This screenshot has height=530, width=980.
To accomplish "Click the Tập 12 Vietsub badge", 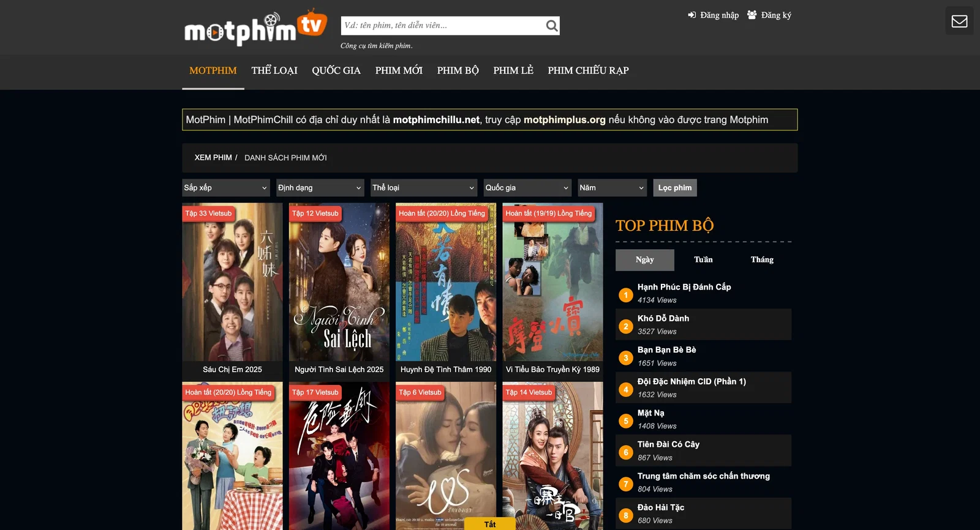I will (315, 214).
